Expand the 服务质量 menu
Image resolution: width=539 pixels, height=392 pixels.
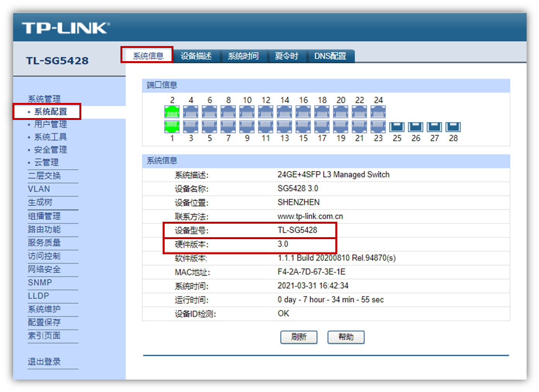click(44, 243)
